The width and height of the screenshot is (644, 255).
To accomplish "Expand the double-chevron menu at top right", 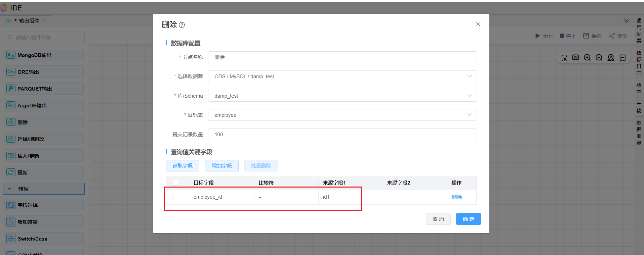I will [627, 21].
